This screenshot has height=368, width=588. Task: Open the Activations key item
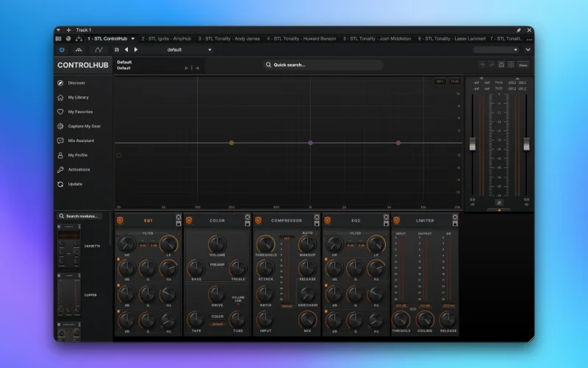[x=73, y=169]
